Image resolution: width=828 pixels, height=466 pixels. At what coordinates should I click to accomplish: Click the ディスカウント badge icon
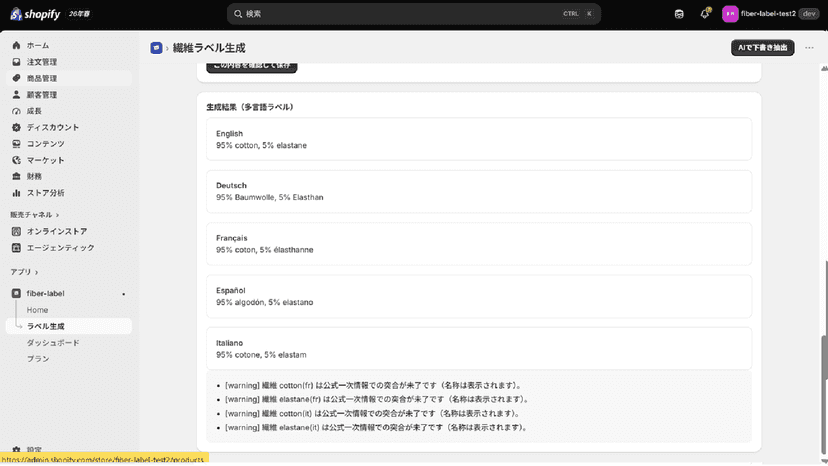16,127
